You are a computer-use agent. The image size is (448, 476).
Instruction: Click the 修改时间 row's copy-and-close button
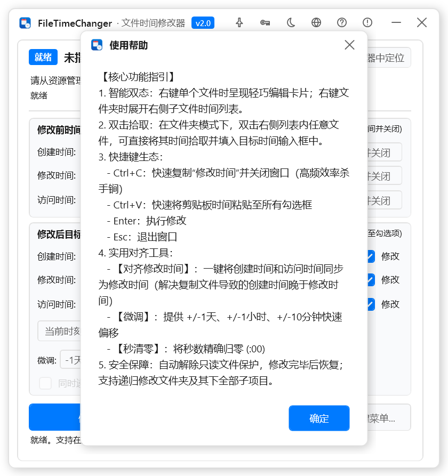385,176
